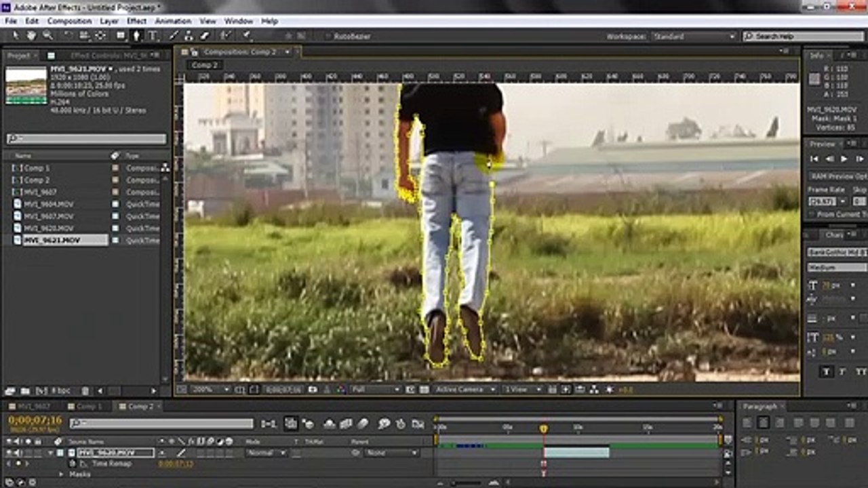Toggle RotoBezier checkbox in toolbar
This screenshot has height=488, width=868.
[x=328, y=36]
